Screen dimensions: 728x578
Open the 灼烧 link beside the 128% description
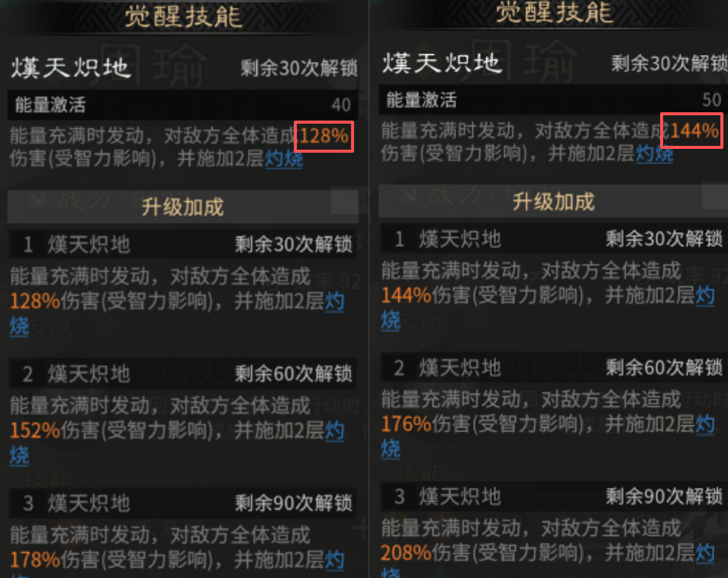pos(284,160)
